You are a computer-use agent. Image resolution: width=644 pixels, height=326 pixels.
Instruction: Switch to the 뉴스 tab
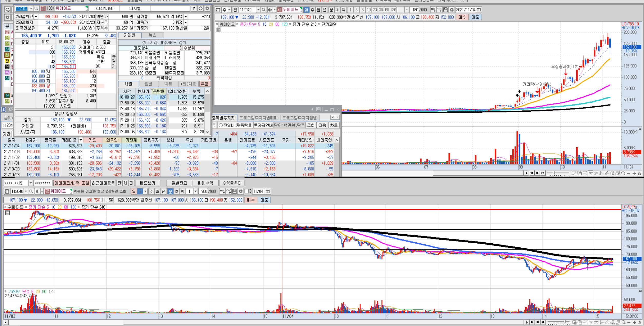pyautogui.click(x=152, y=35)
